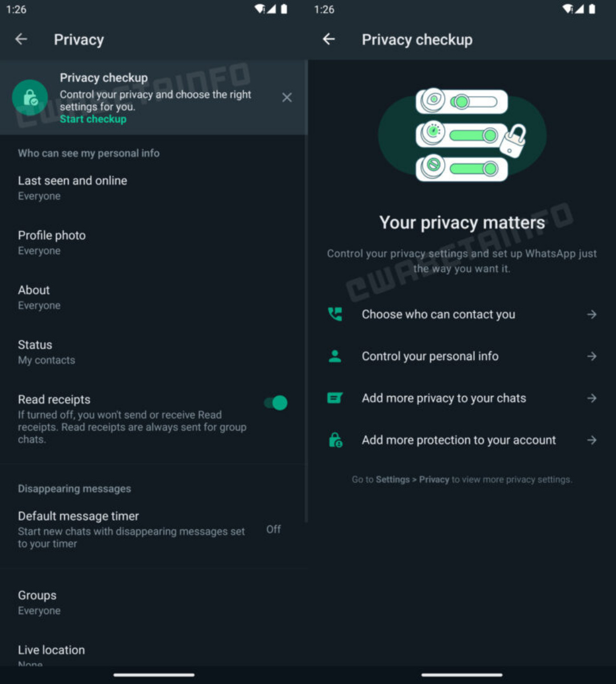Click the Start checkup link

[x=93, y=119]
